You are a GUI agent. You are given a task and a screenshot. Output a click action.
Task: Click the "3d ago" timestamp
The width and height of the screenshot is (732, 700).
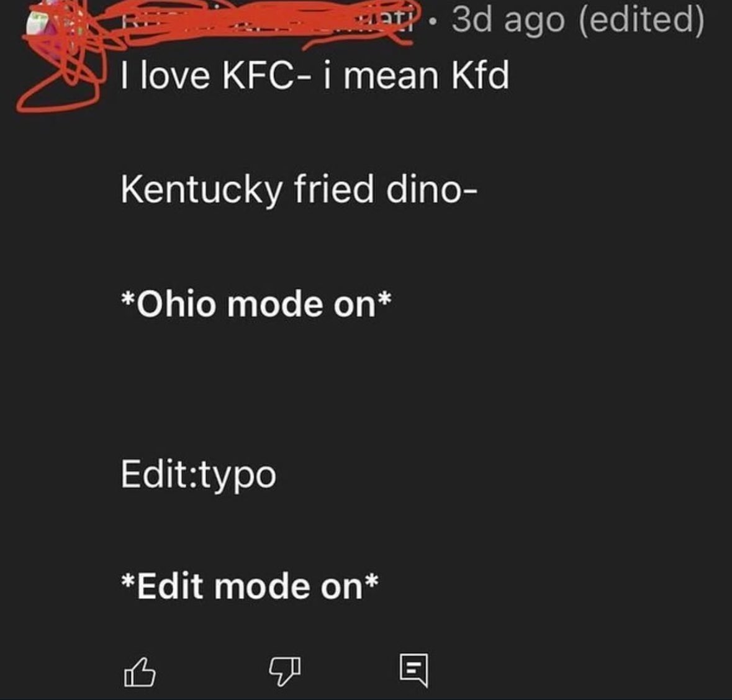pos(508,22)
